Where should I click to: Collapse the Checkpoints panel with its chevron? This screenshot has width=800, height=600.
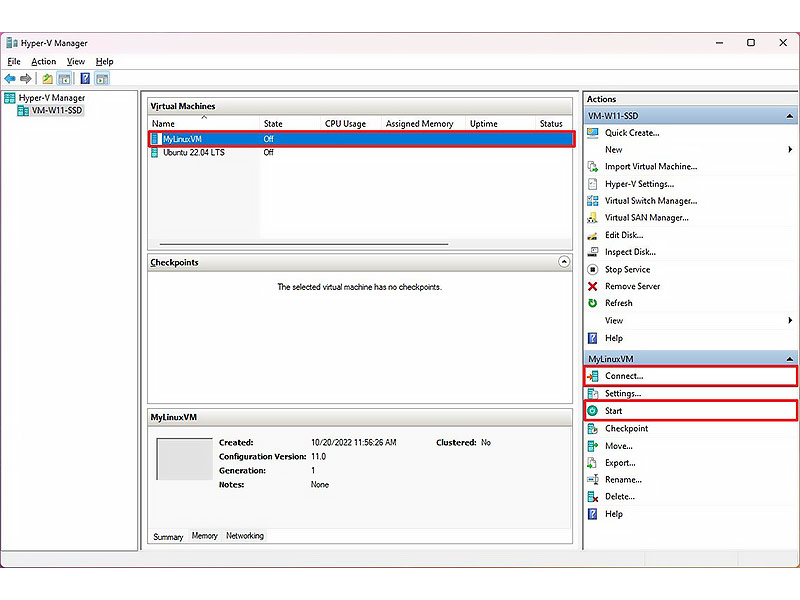pos(564,262)
